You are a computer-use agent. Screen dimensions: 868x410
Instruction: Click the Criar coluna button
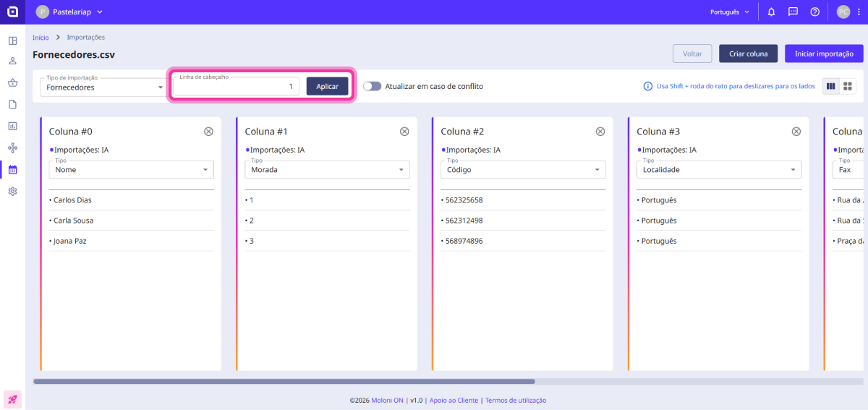tap(748, 54)
